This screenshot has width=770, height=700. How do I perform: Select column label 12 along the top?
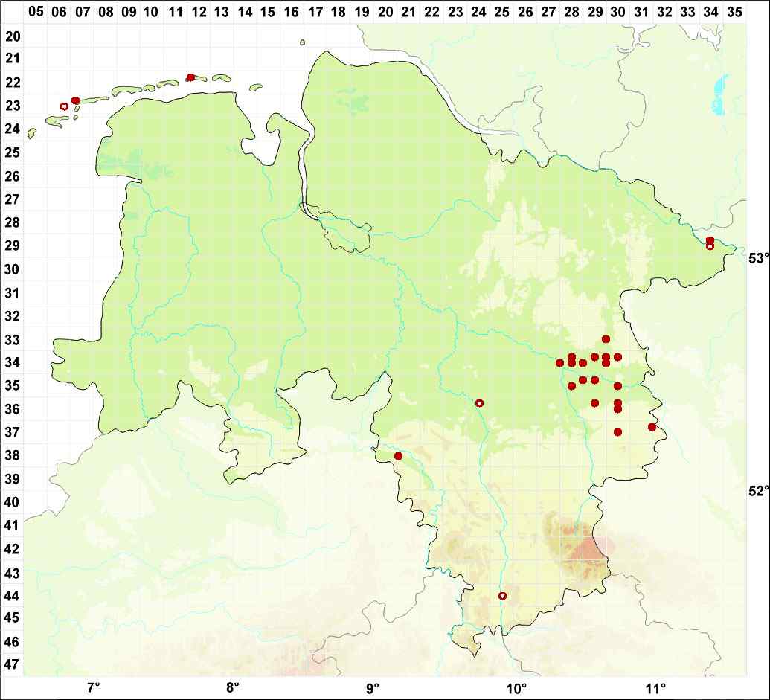198,12
